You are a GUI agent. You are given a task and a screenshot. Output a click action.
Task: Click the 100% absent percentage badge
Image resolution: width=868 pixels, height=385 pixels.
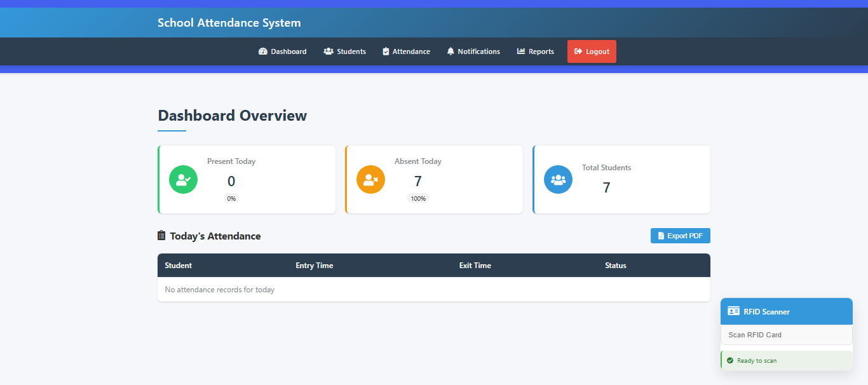(418, 198)
